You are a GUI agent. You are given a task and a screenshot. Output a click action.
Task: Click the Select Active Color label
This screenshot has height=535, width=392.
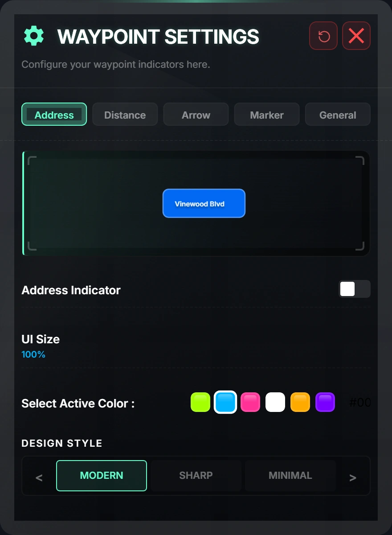78,403
